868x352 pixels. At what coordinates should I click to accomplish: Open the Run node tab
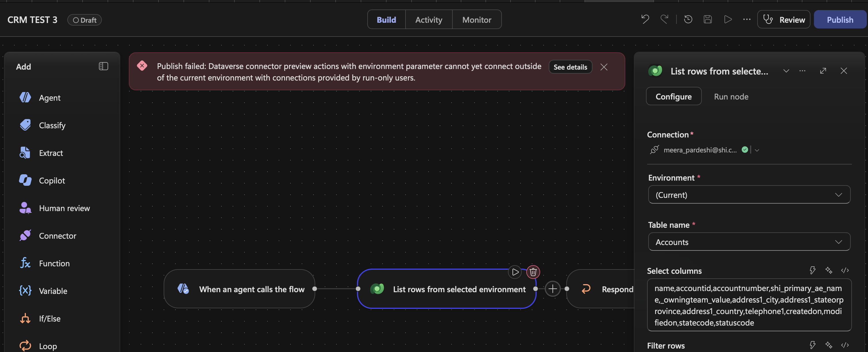(731, 97)
